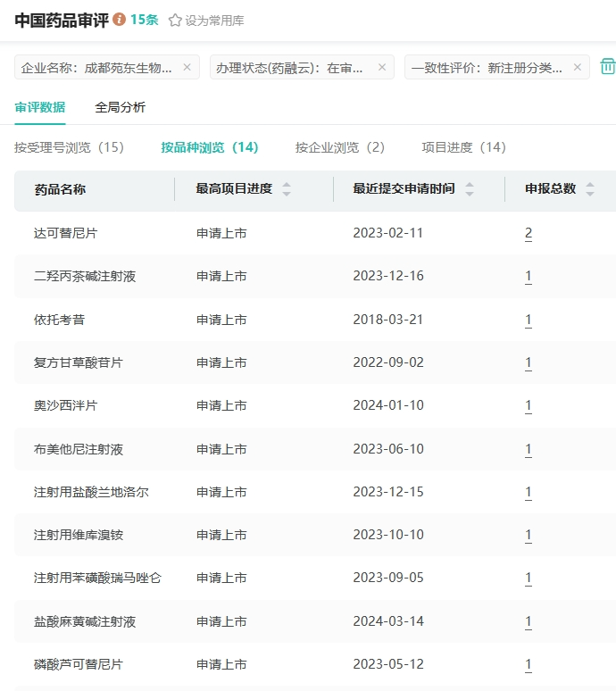The height and width of the screenshot is (691, 616).
Task: Click the 中国药品审评 page title
Action: coord(62,21)
